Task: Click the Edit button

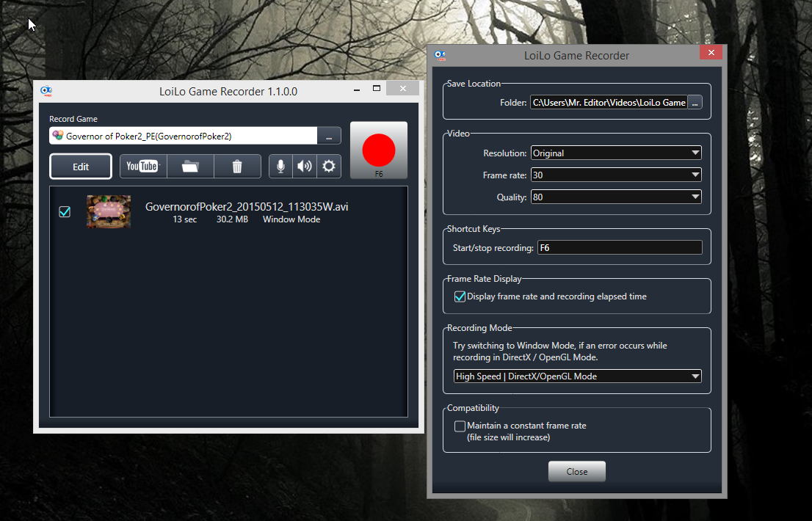Action: click(x=81, y=167)
